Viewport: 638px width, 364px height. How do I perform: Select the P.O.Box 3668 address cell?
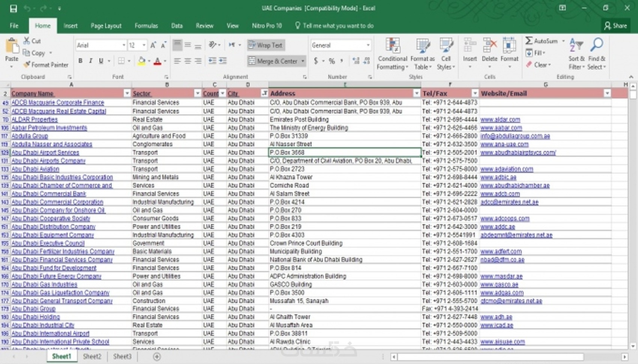[345, 152]
